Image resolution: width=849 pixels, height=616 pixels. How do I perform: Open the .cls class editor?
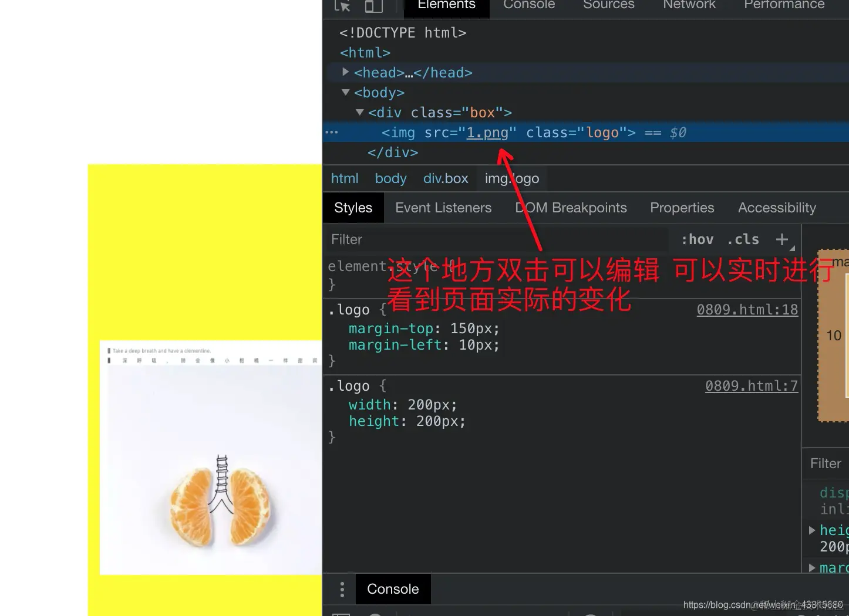(743, 239)
